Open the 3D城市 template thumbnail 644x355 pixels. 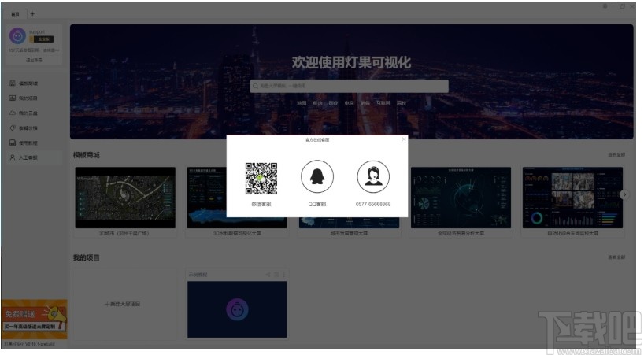point(125,198)
